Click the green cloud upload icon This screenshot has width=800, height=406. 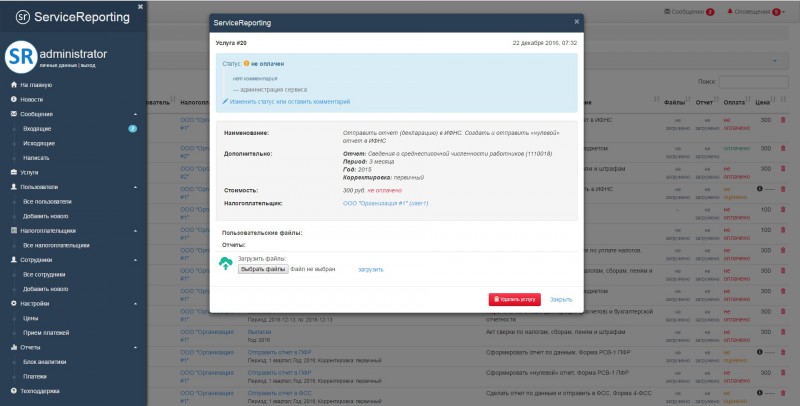coord(226,264)
